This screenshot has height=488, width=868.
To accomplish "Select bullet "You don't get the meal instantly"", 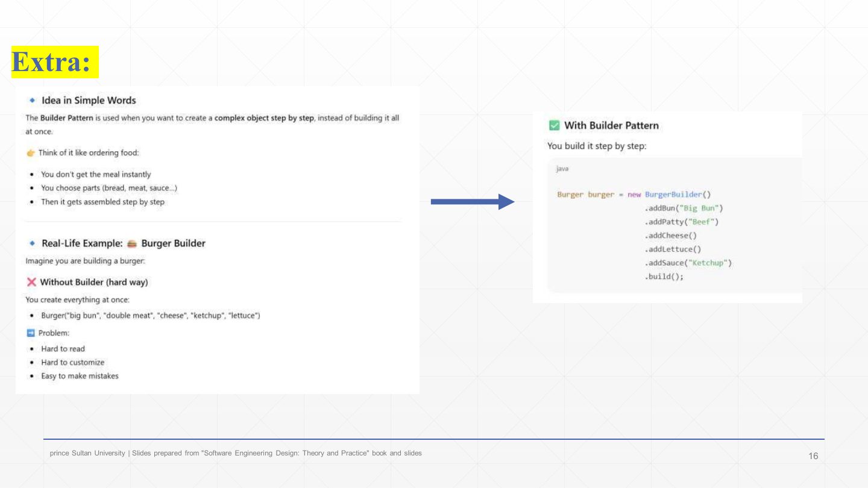I will pos(96,175).
